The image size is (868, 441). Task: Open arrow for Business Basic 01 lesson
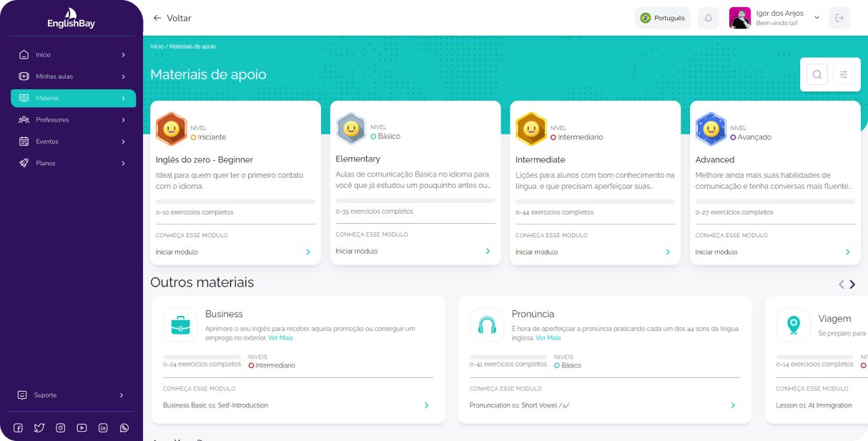click(426, 405)
